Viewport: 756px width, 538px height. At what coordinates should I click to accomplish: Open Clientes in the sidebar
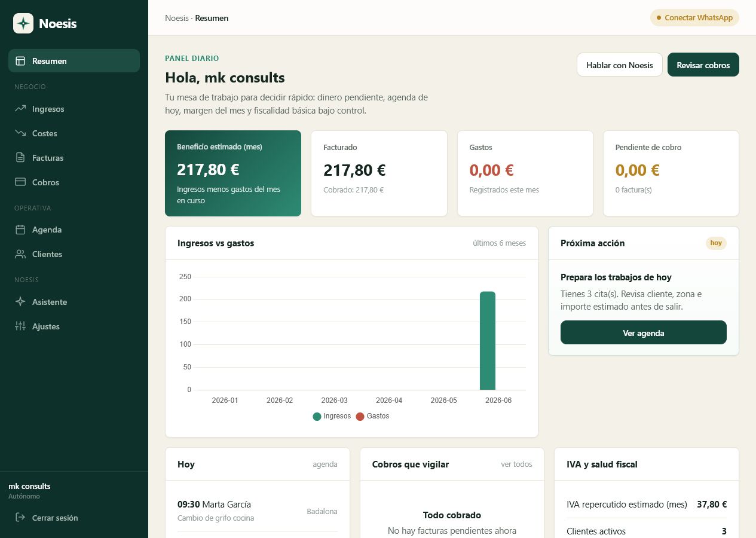coord(74,254)
